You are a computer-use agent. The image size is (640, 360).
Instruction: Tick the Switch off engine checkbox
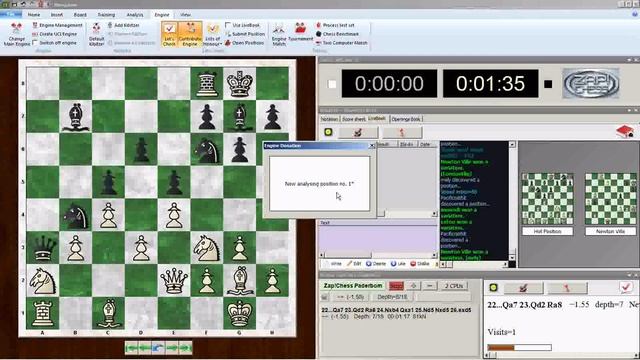tap(36, 42)
